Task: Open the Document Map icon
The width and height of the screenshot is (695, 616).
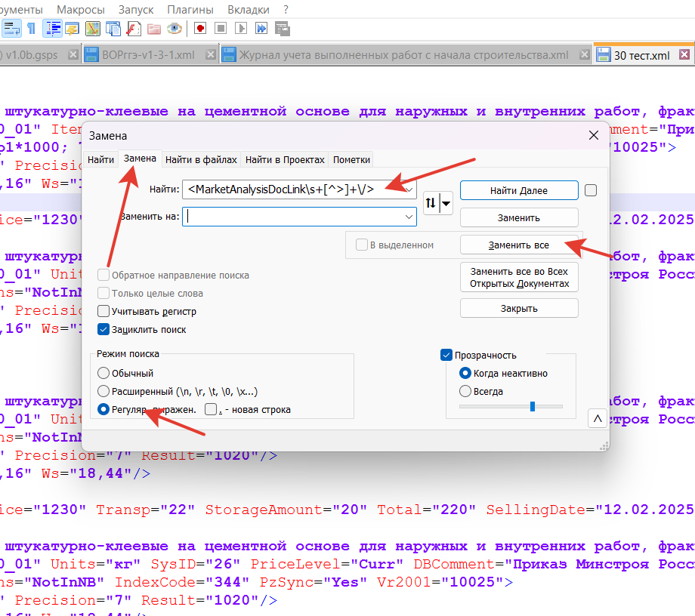Action: click(x=93, y=29)
